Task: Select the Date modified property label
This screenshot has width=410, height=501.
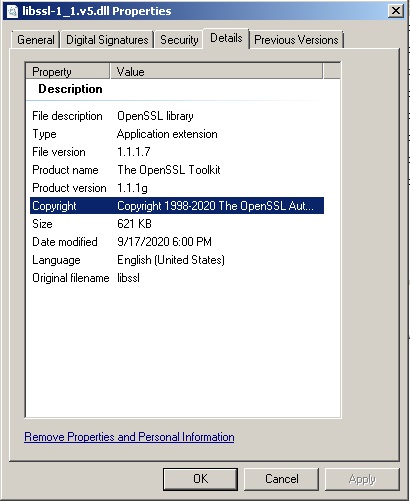Action: 65,242
